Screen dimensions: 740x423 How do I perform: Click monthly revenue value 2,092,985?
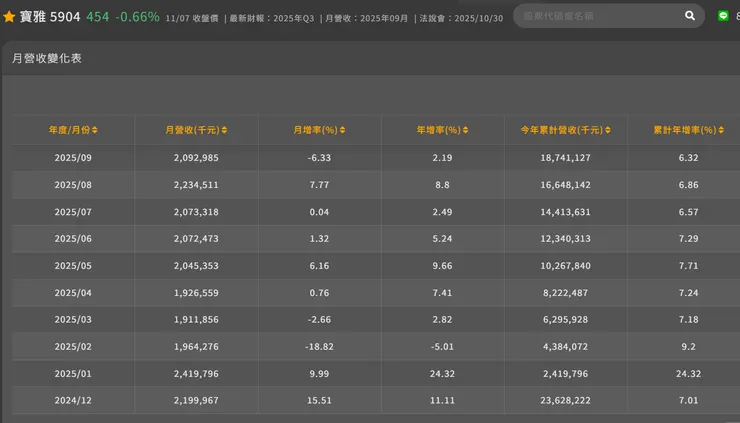pos(196,158)
